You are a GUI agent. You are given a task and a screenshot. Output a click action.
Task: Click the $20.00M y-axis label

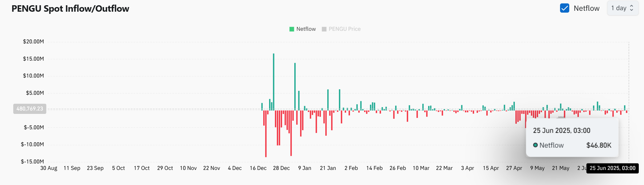click(33, 42)
